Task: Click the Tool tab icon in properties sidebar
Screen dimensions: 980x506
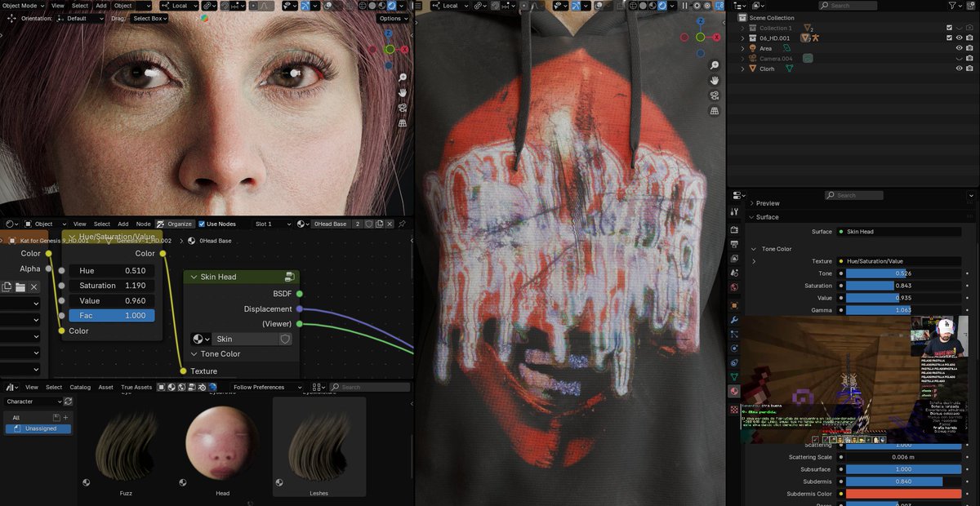Action: 734,211
